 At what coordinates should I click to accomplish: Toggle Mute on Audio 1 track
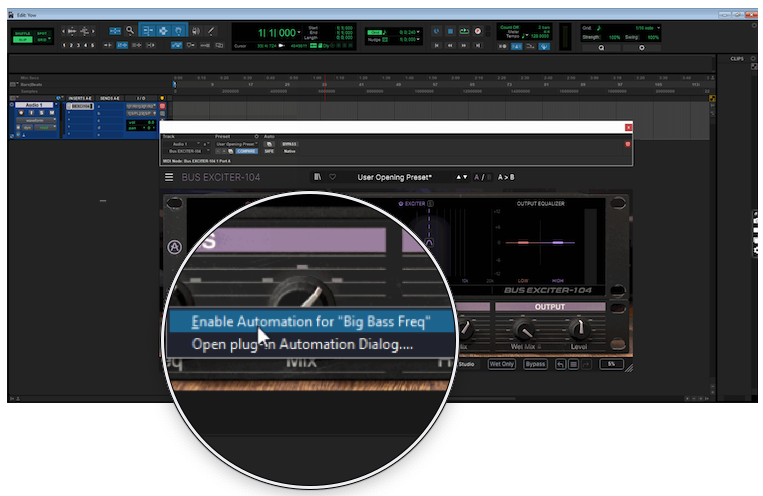point(52,112)
